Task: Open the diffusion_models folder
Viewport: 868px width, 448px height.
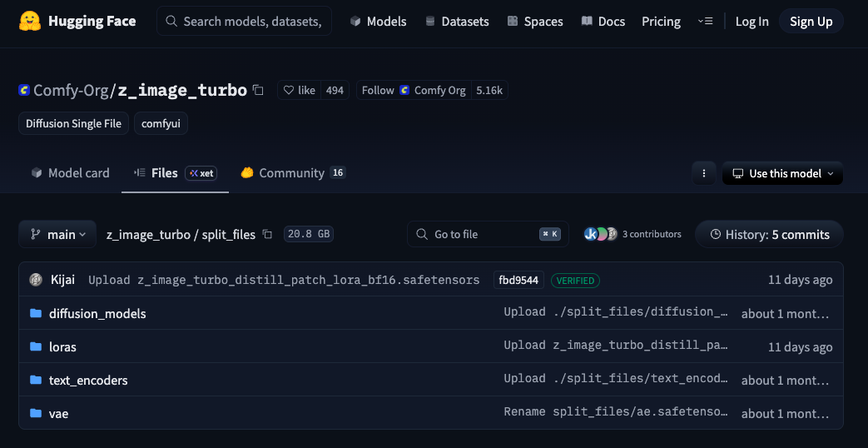Action: [97, 314]
